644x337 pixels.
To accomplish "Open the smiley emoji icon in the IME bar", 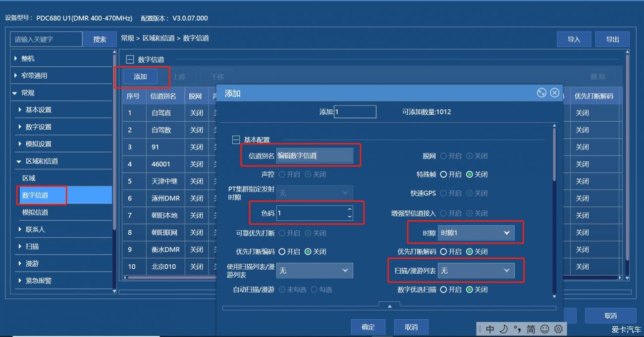I will pos(544,329).
